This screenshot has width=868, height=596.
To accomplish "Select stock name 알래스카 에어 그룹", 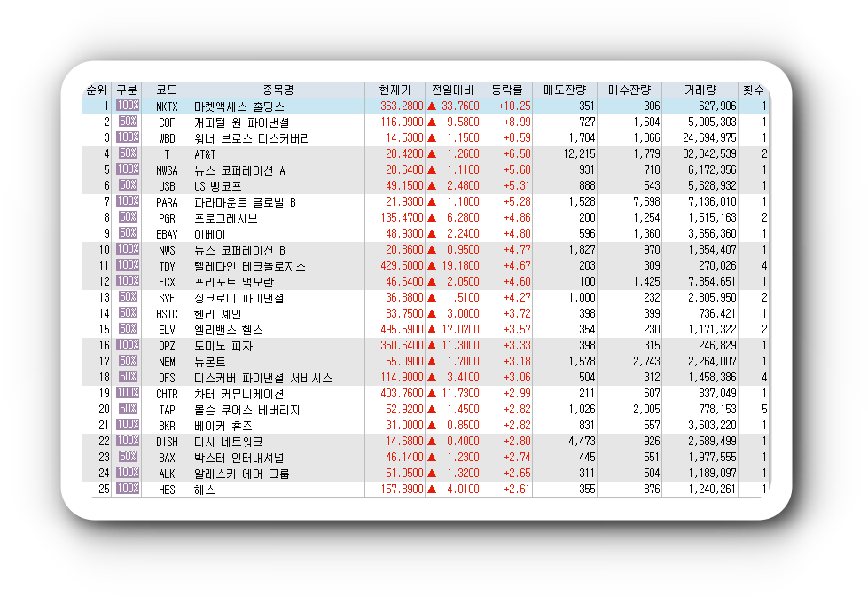I will click(x=241, y=473).
